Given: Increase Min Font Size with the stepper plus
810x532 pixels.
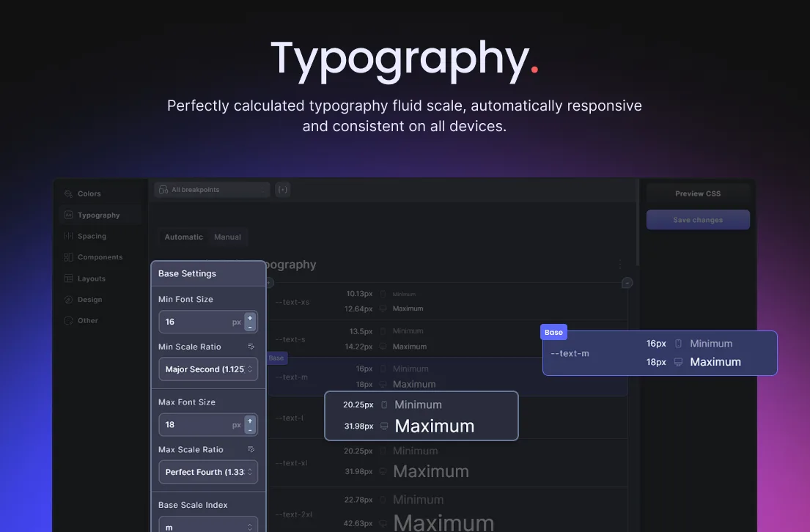Looking at the screenshot, I should pyautogui.click(x=250, y=317).
